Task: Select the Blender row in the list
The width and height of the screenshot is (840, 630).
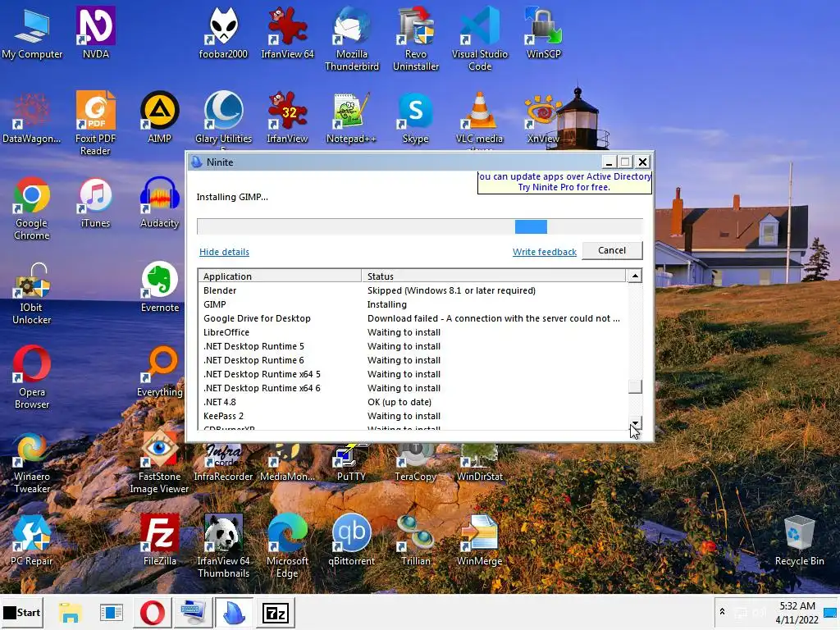Action: pyautogui.click(x=413, y=290)
